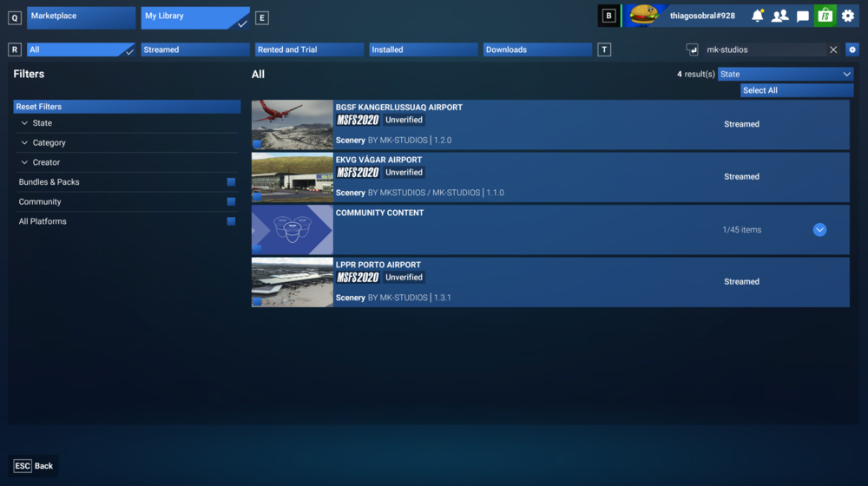Expand the State filter section
The height and width of the screenshot is (486, 868).
click(42, 123)
